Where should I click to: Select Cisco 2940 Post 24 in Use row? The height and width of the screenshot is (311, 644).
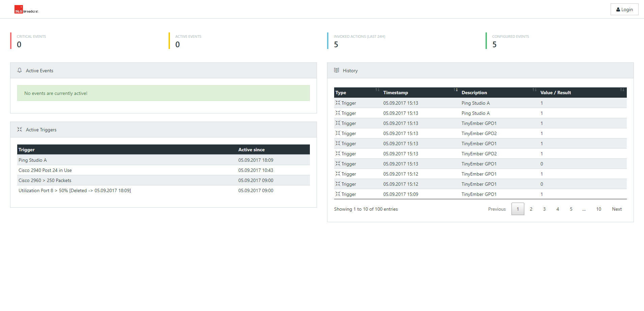pos(45,170)
